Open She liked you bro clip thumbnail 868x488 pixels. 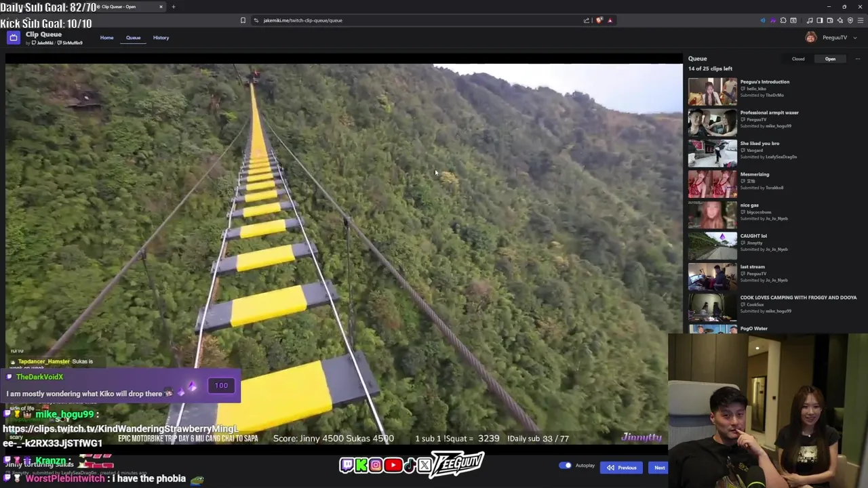(712, 153)
